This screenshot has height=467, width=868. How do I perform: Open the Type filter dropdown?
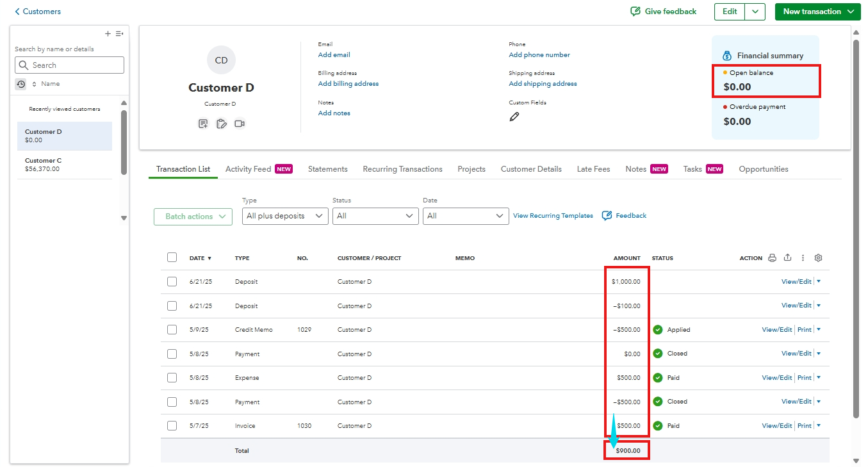(x=285, y=217)
